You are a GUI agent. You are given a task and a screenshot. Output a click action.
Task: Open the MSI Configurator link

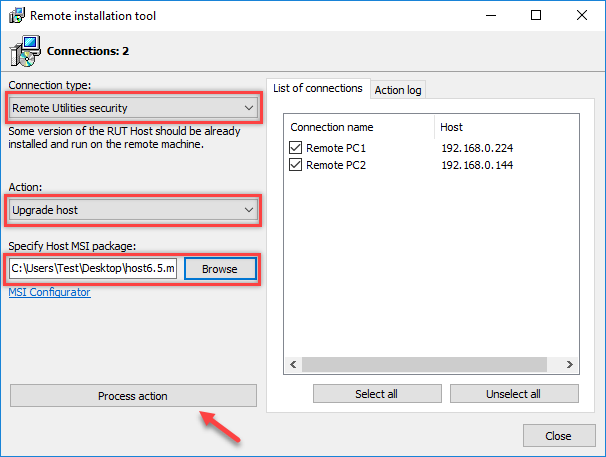point(49,292)
